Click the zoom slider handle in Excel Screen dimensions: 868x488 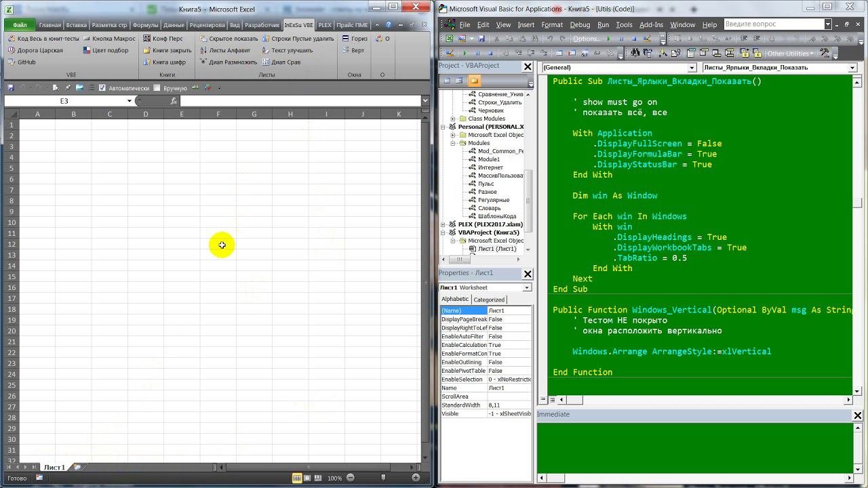[384, 478]
